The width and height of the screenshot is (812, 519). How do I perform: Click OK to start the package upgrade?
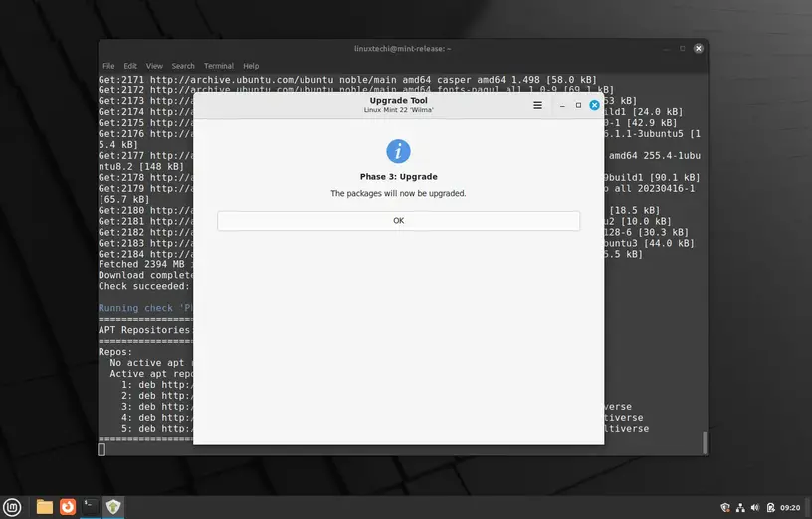click(398, 221)
